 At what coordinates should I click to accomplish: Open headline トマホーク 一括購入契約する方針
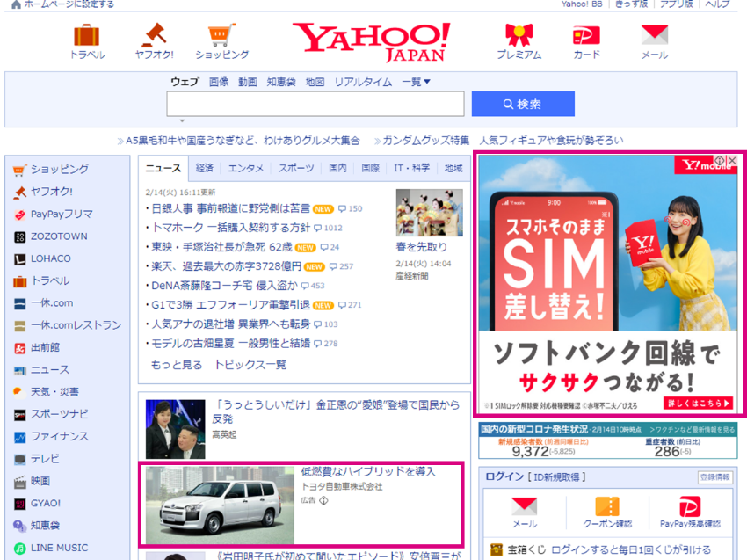(x=230, y=228)
